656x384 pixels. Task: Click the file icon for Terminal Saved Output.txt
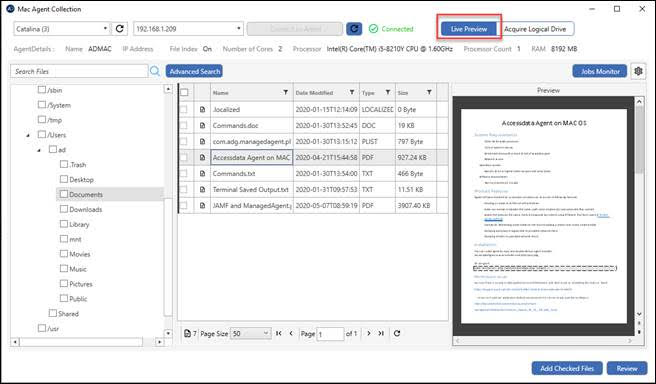[202, 189]
